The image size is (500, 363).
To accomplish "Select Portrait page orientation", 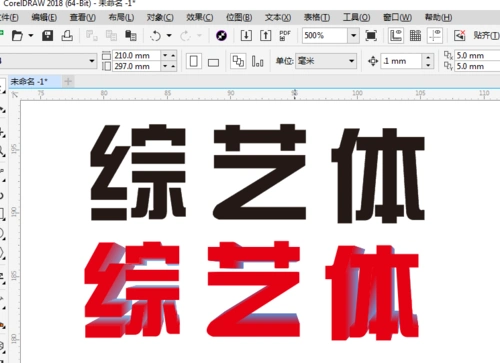I will [194, 61].
